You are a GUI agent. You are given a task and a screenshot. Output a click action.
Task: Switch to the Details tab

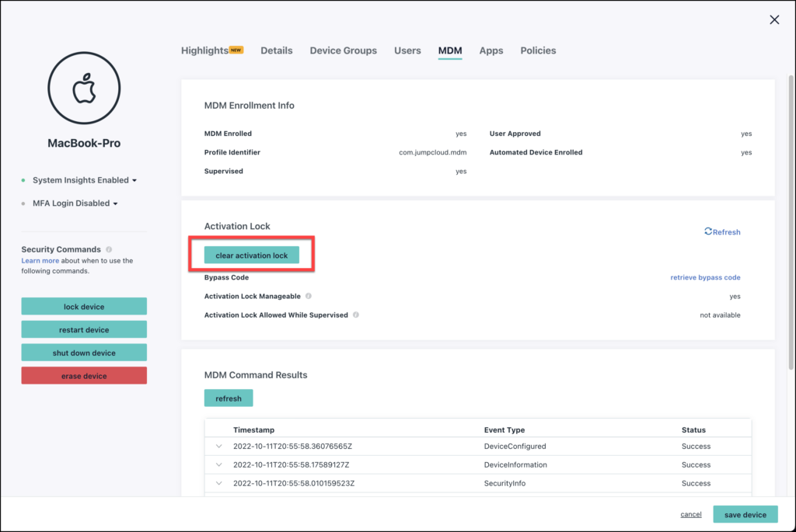pos(277,50)
